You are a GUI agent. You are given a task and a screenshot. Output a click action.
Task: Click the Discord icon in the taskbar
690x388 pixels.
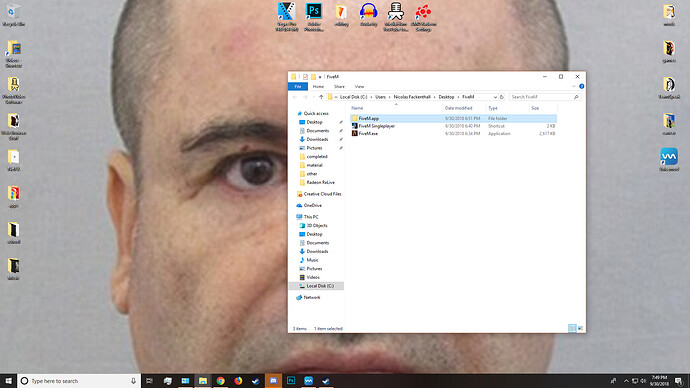[273, 381]
